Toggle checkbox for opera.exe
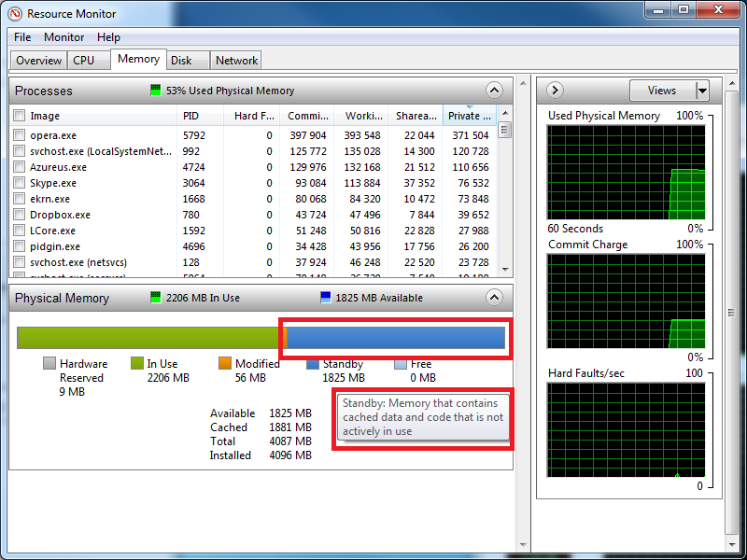Image resolution: width=747 pixels, height=560 pixels. [x=19, y=134]
